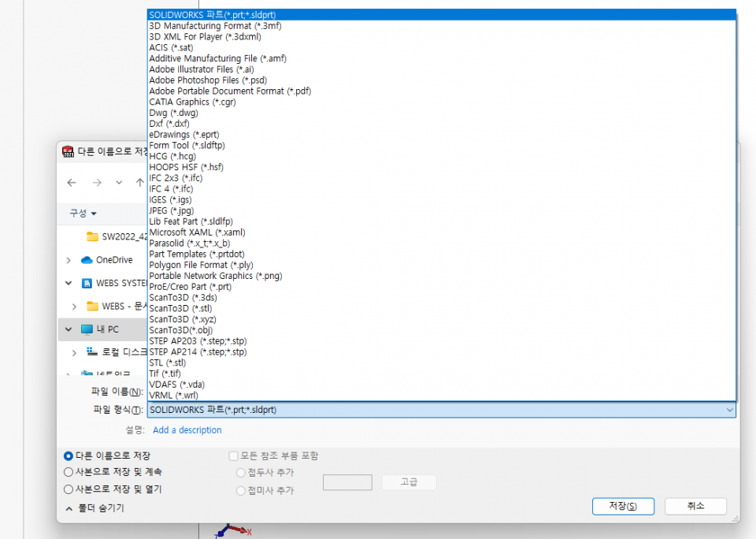Choose 3D Manufacturing Format (*.3mf)
756x539 pixels.
(442, 26)
